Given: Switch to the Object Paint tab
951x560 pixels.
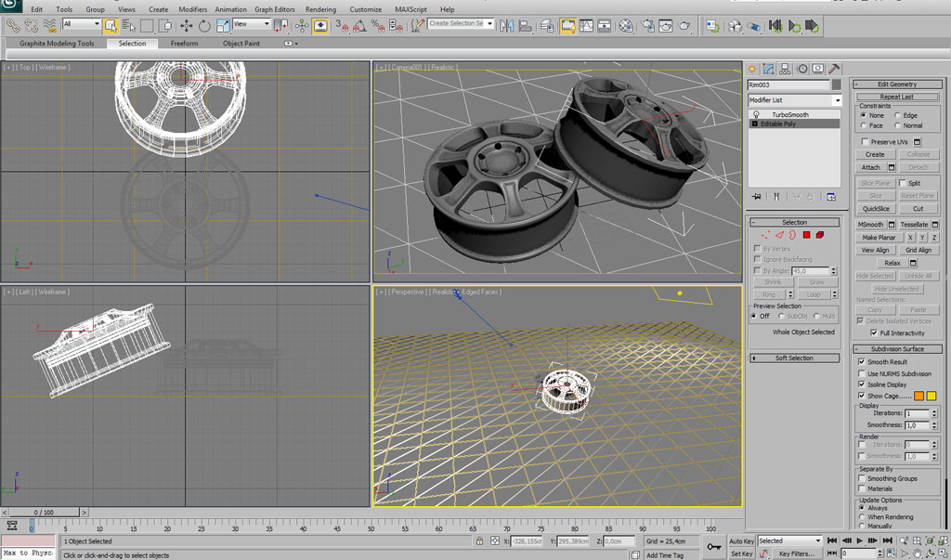Looking at the screenshot, I should (x=241, y=43).
